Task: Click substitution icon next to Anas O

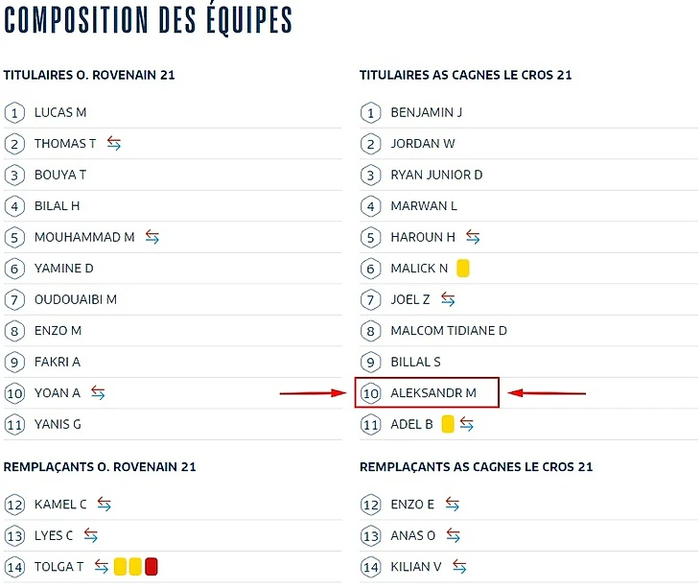Action: click(x=453, y=535)
